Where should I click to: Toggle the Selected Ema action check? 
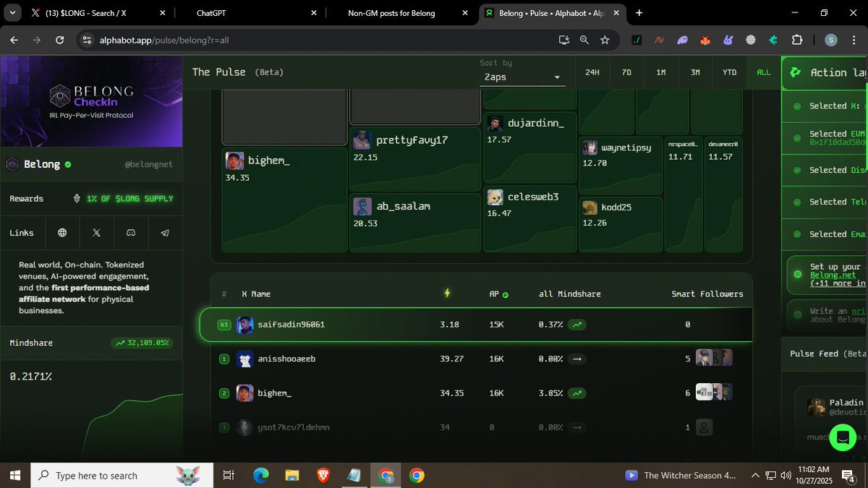tap(797, 234)
